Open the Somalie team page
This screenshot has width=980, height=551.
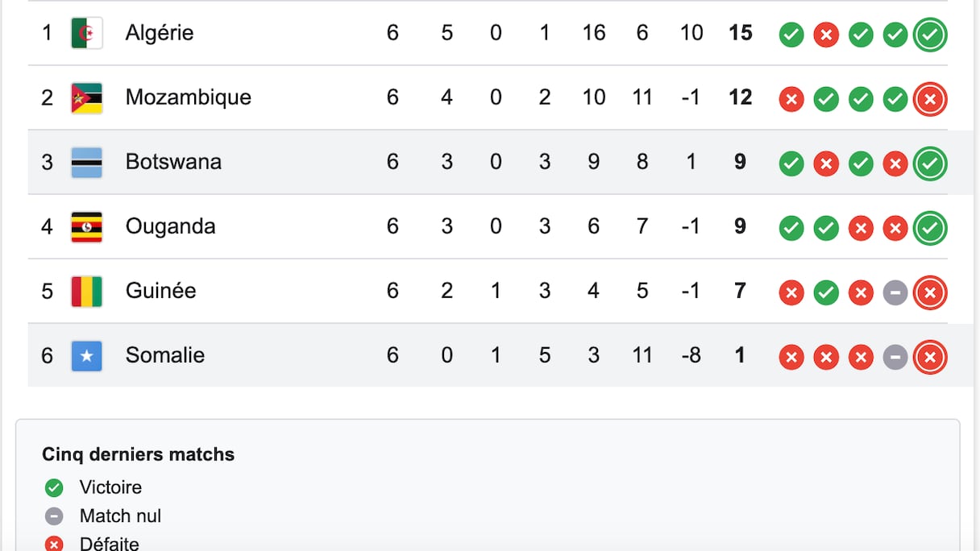pos(164,355)
